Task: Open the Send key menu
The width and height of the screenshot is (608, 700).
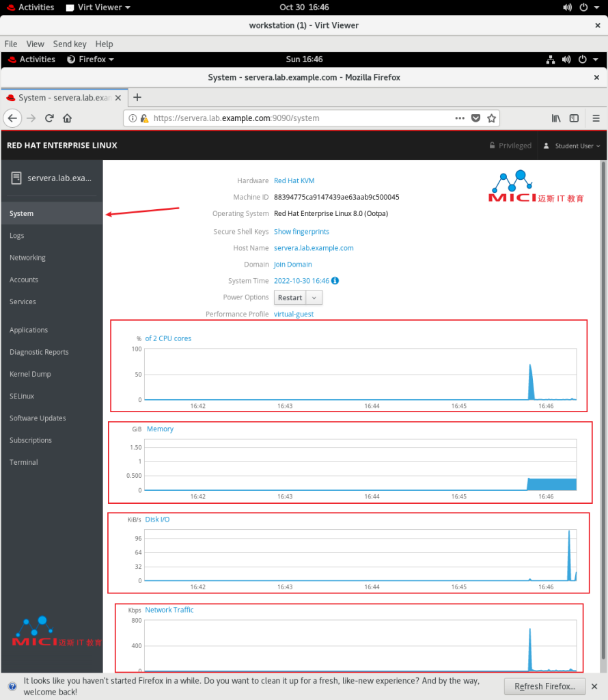Action: tap(70, 44)
